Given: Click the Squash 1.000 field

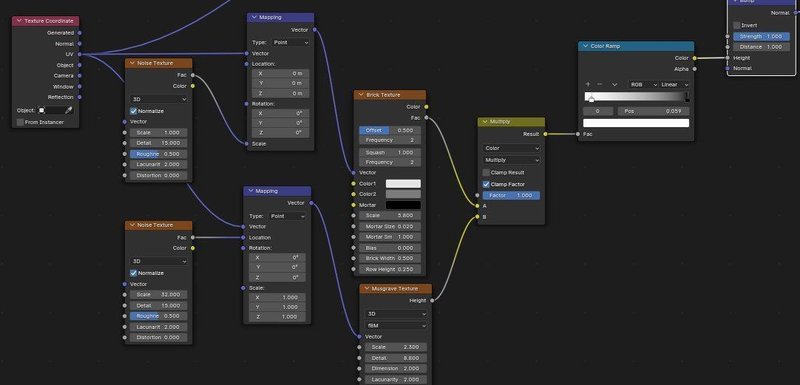Looking at the screenshot, I should [390, 152].
